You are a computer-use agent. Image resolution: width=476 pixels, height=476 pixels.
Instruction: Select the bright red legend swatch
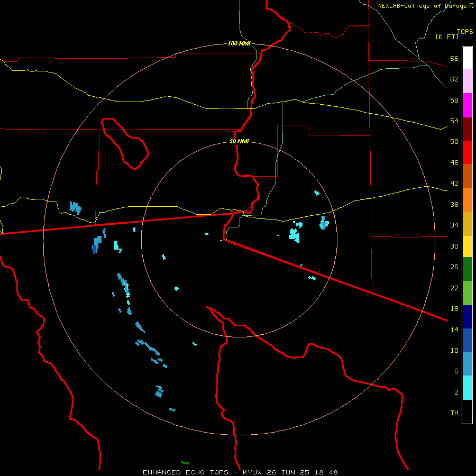click(467, 152)
